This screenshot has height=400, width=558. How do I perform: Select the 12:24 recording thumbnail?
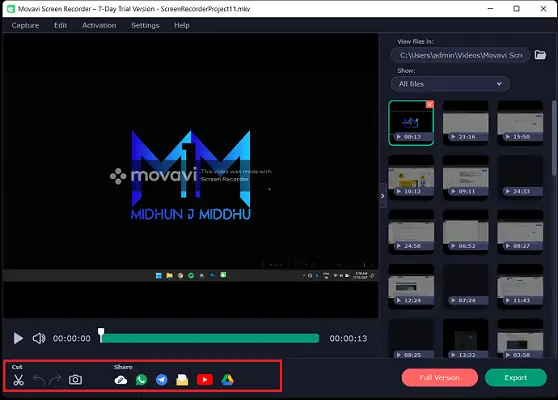(x=411, y=286)
